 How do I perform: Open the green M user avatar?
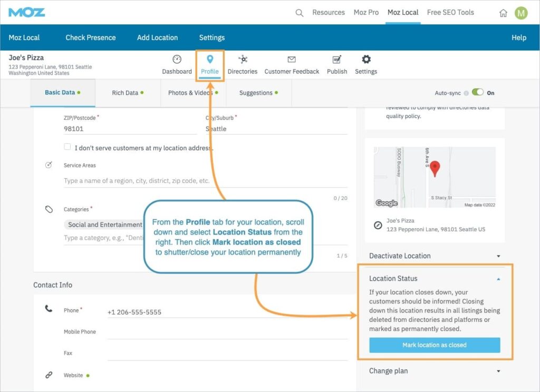pyautogui.click(x=521, y=13)
